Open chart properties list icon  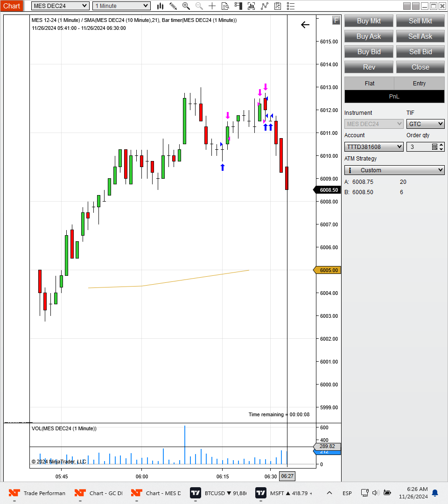point(291,6)
